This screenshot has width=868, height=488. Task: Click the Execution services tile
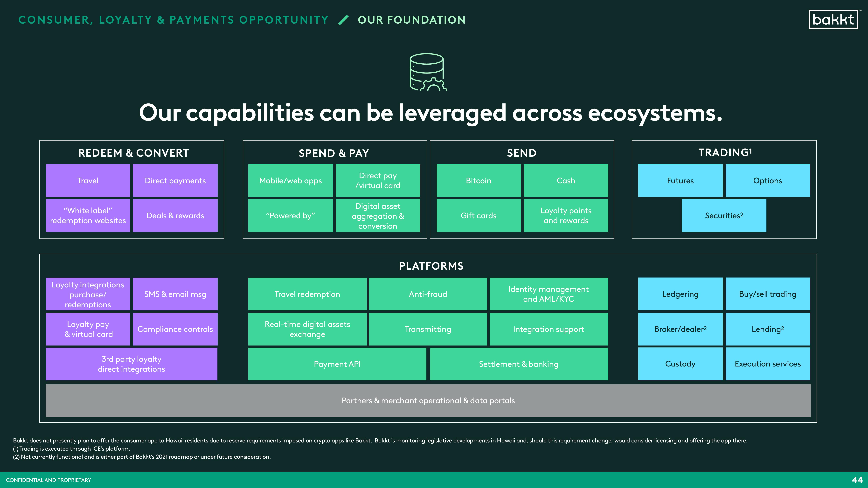(x=768, y=364)
